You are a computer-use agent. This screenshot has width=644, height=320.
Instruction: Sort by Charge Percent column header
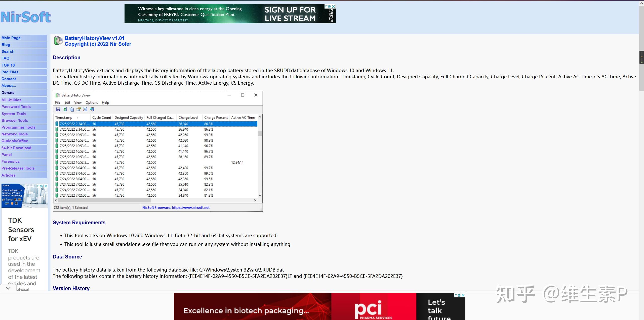click(x=216, y=118)
